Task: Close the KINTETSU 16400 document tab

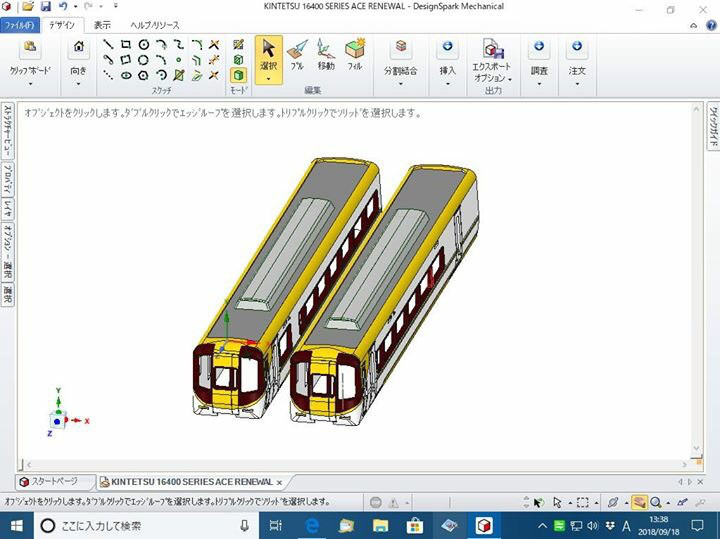Action: click(280, 483)
